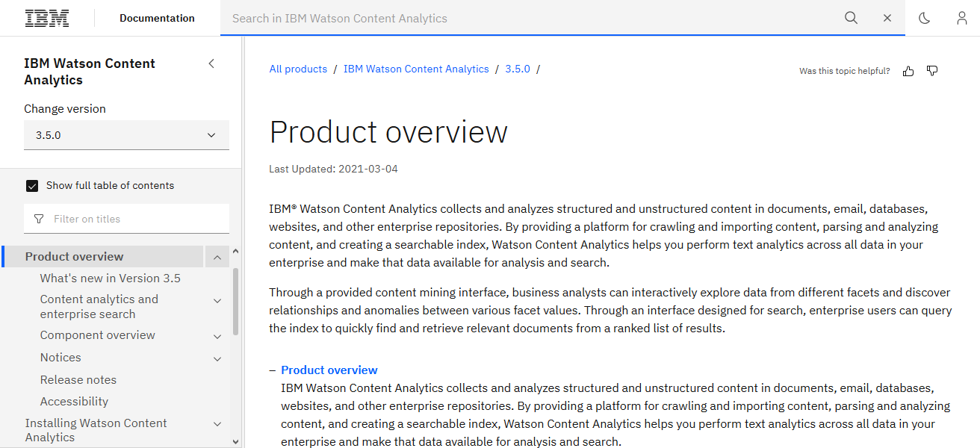The height and width of the screenshot is (448, 980).
Task: Select Release notes in the sidebar
Action: coord(78,379)
